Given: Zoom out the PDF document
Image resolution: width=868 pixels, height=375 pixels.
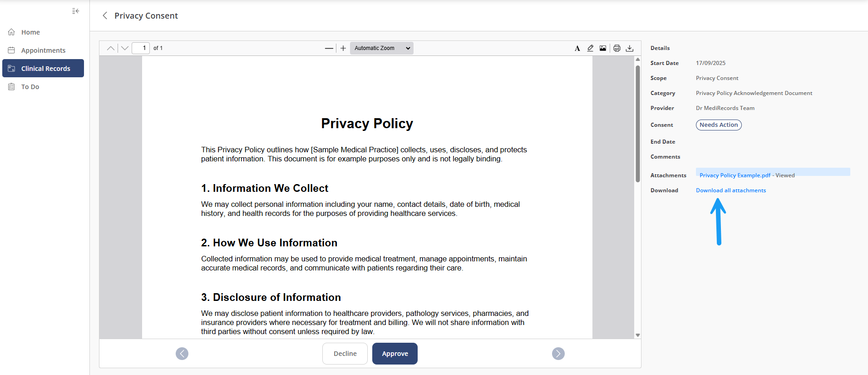Looking at the screenshot, I should (x=329, y=48).
